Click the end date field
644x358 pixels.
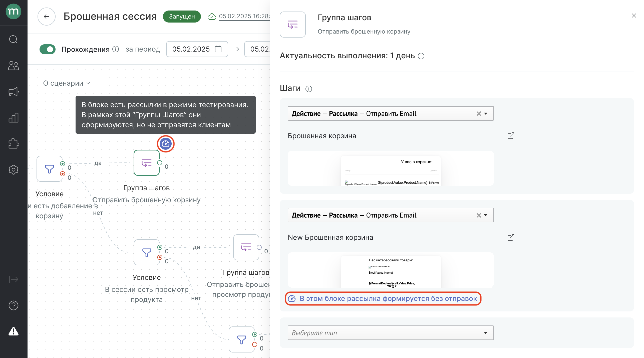[257, 49]
